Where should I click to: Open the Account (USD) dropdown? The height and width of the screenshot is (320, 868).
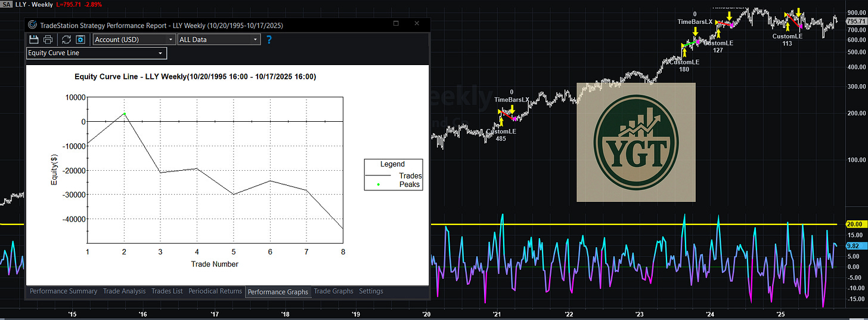134,39
